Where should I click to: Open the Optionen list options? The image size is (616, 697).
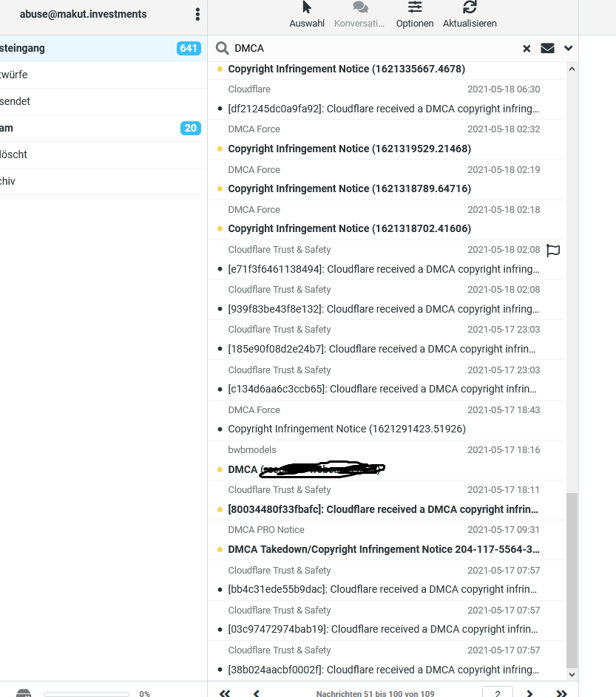point(415,15)
